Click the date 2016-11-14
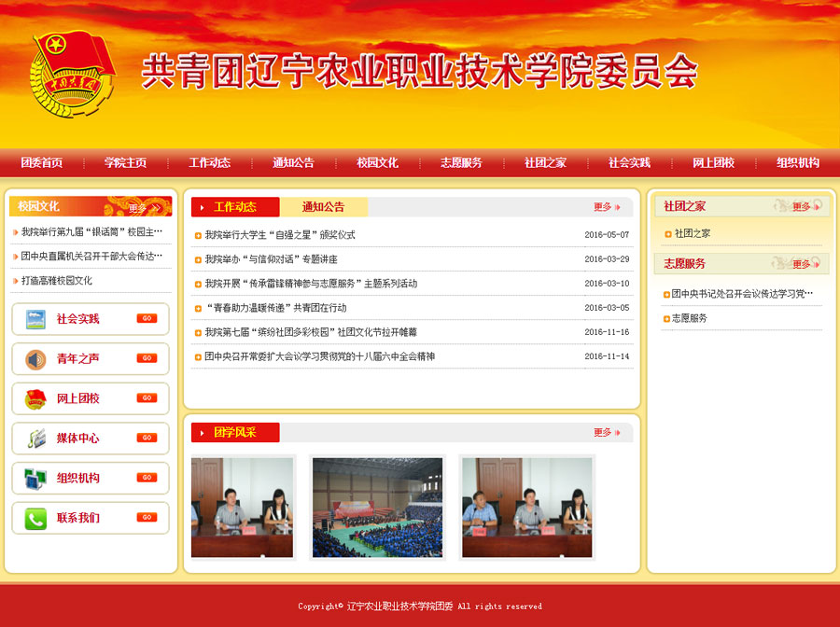Viewport: 840px width, 627px height. [607, 356]
